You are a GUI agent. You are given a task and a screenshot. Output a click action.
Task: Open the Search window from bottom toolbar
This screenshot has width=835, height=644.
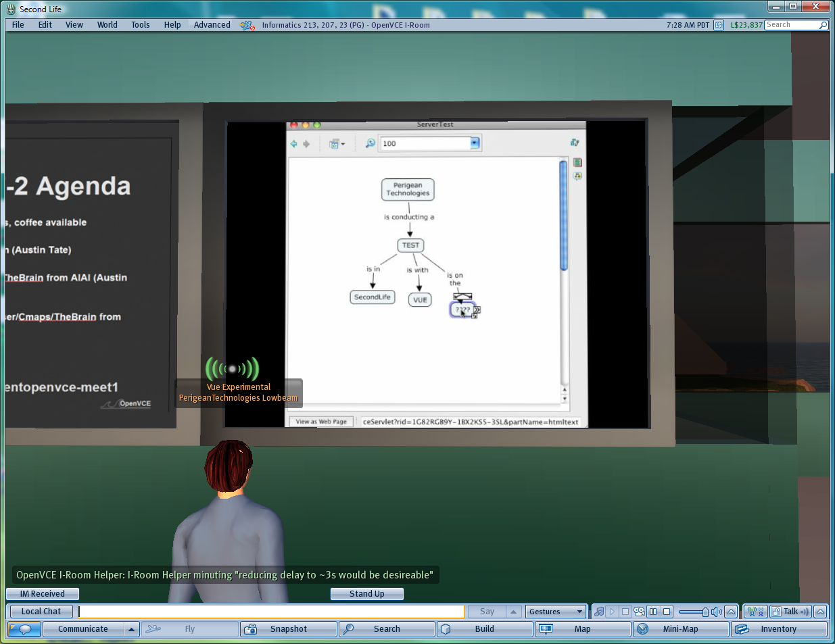point(387,629)
